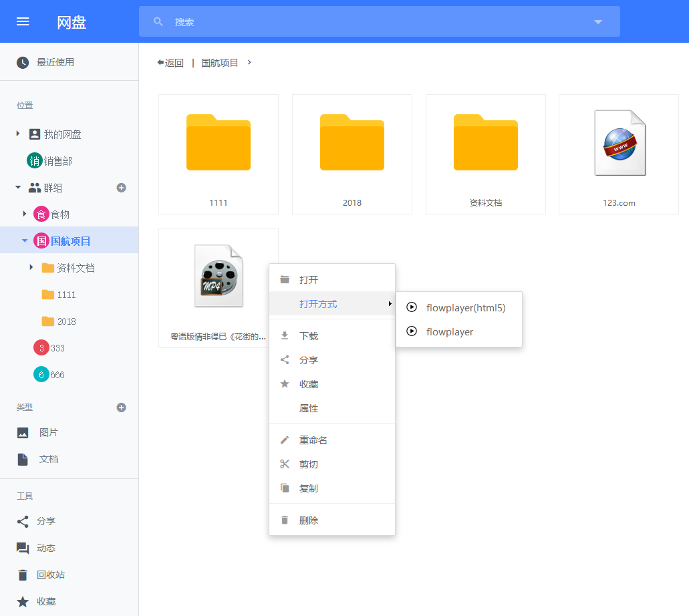Click the 文档 document type icon
The width and height of the screenshot is (689, 616).
(x=23, y=459)
